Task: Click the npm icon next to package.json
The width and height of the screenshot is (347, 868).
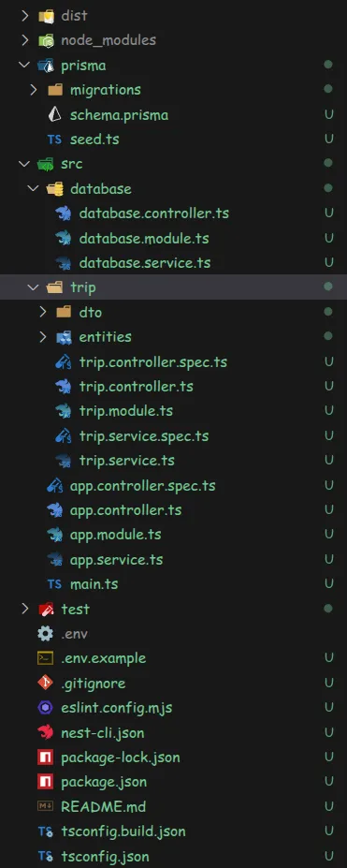Action: [x=45, y=782]
